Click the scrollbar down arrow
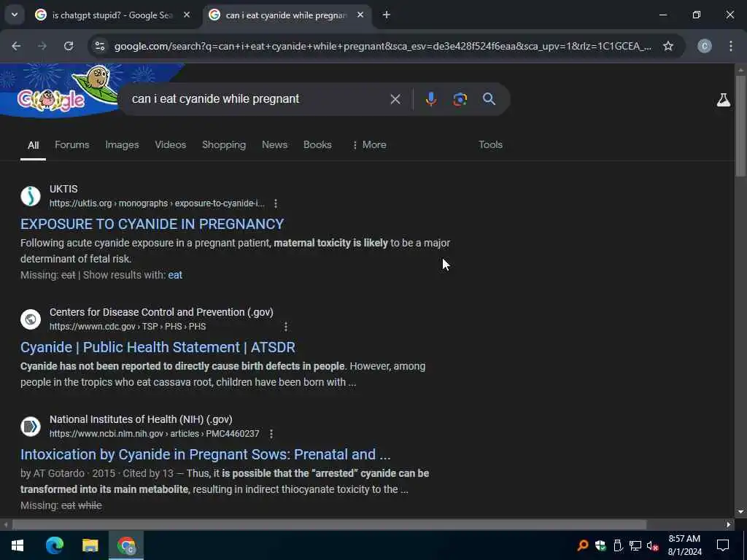This screenshot has height=560, width=747. point(740,512)
